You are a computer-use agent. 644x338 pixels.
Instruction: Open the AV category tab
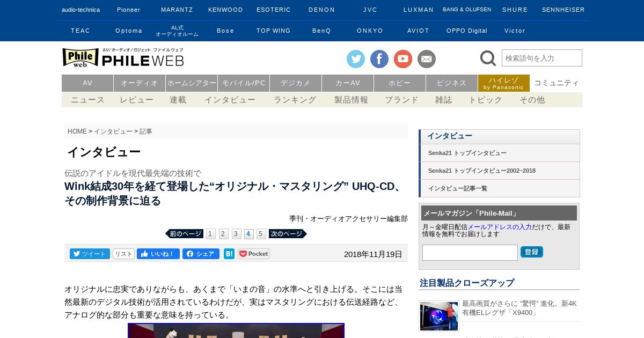87,83
